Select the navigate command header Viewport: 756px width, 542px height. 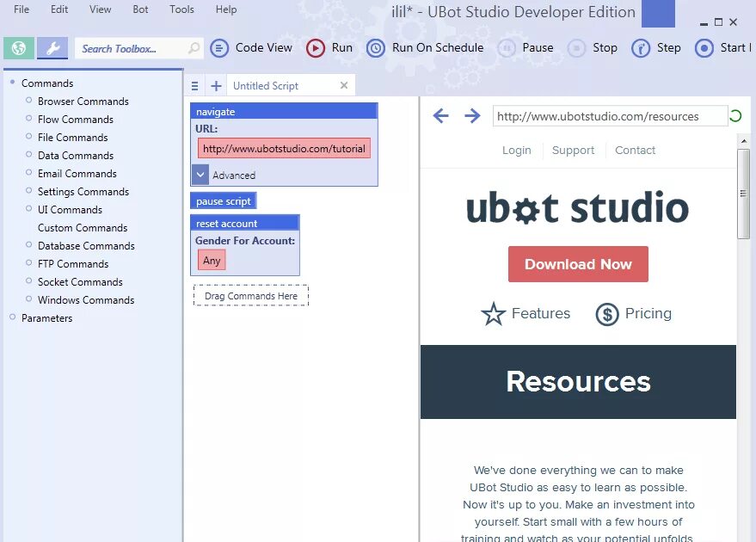tap(284, 111)
